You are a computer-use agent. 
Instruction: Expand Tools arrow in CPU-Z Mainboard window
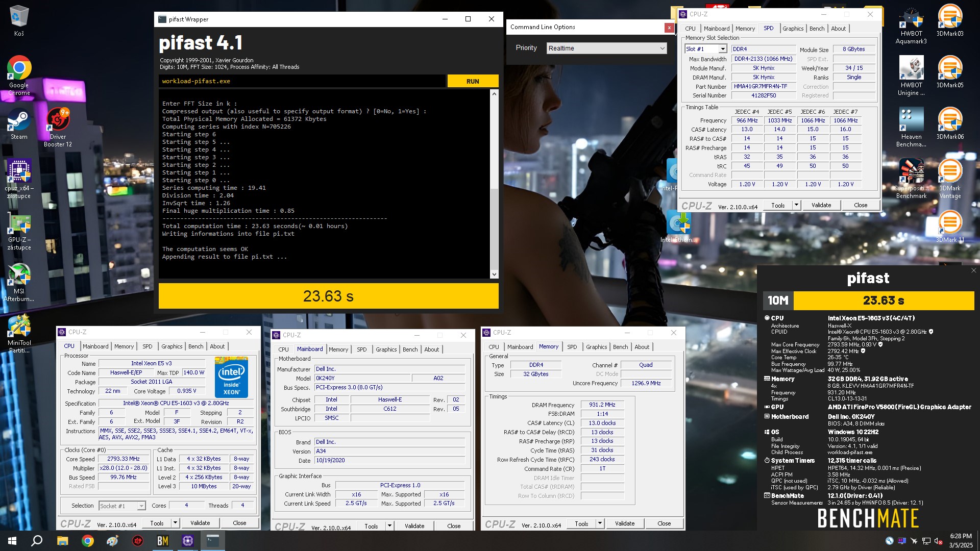(x=389, y=526)
